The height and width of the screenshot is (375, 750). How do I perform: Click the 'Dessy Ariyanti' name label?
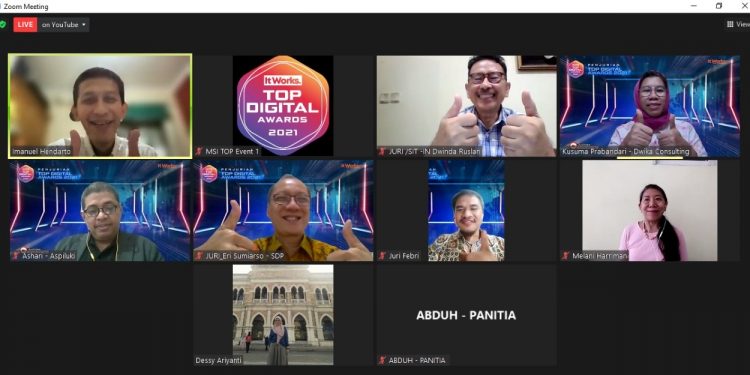click(220, 361)
